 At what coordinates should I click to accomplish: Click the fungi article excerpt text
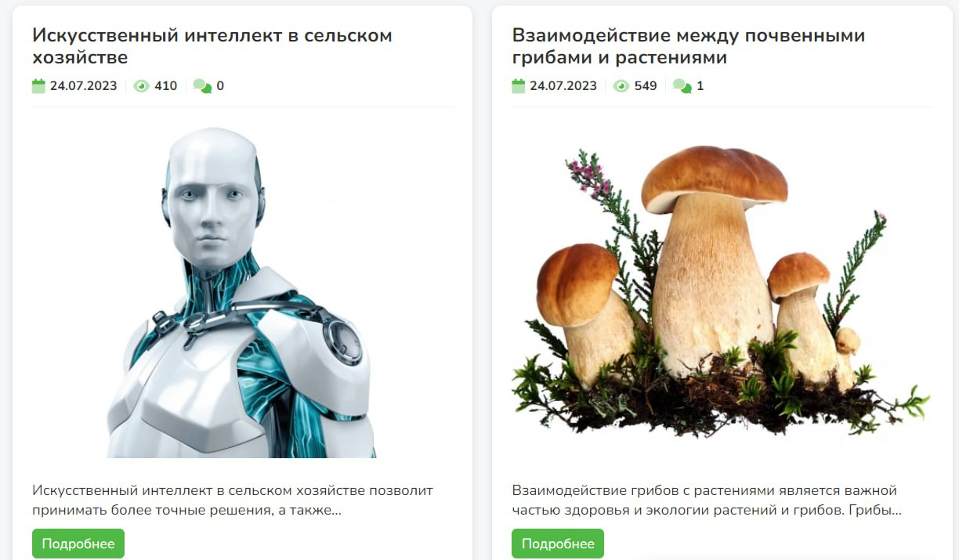coord(707,500)
